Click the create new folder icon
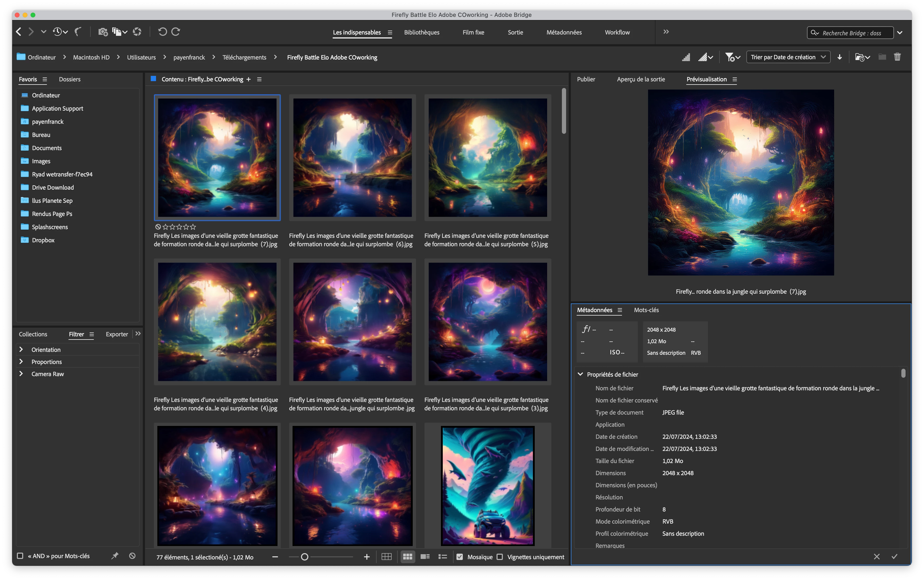Viewport: 924px width, 580px height. tap(882, 57)
